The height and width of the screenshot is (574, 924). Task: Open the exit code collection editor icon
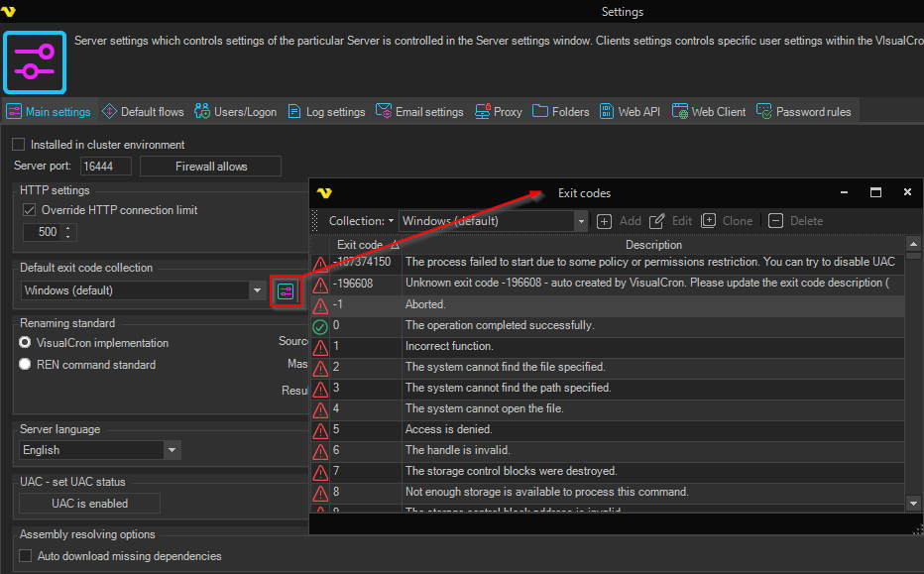(x=286, y=290)
